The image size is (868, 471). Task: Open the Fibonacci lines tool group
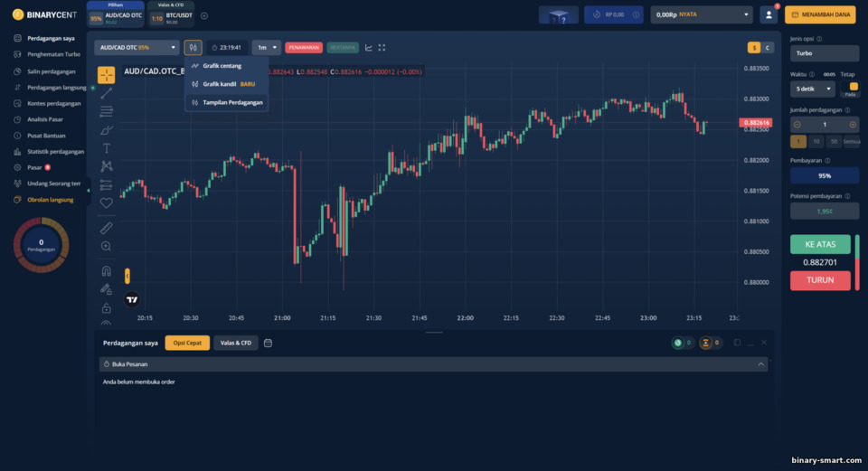pos(107,111)
